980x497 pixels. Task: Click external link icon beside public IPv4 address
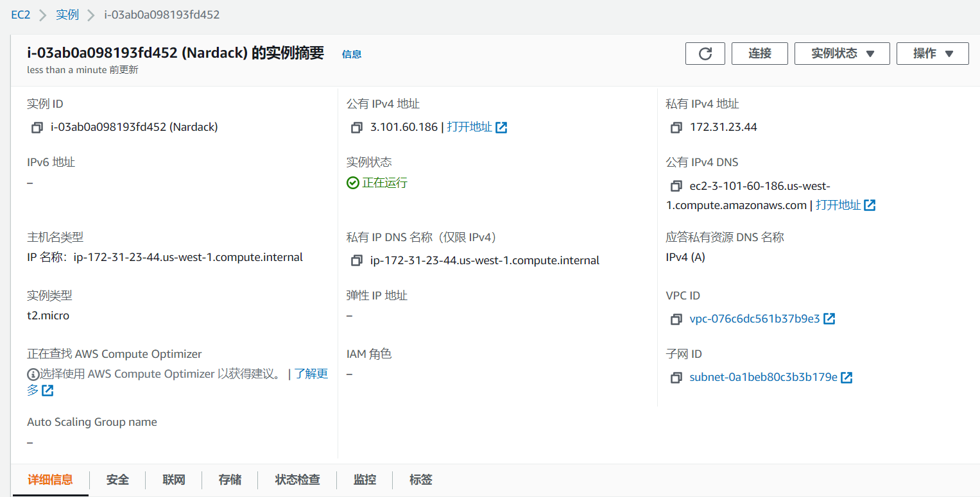(x=502, y=128)
